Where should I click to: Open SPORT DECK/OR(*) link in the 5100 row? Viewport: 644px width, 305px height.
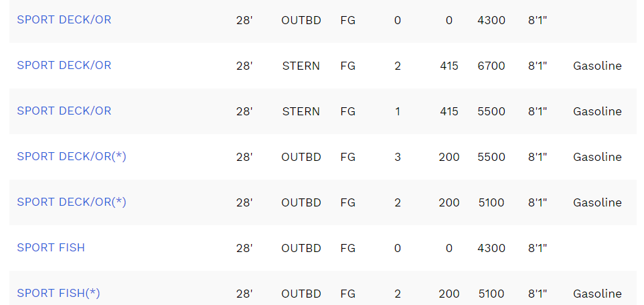[x=72, y=202]
